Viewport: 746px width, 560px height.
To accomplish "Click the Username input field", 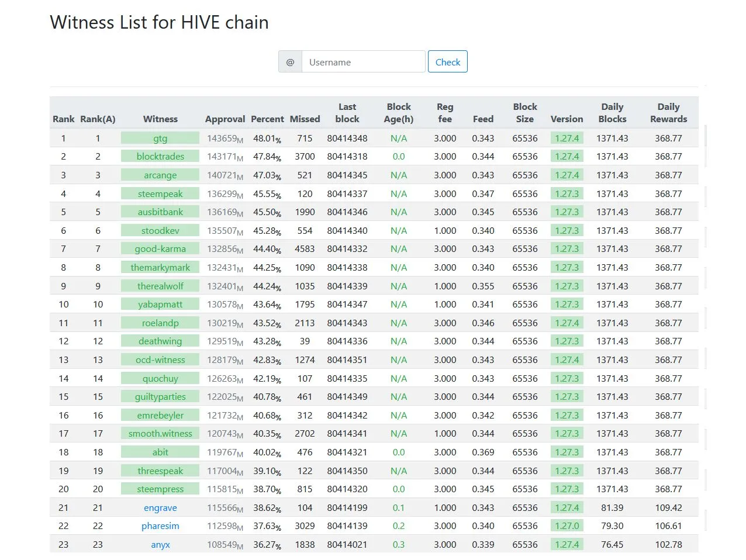I will click(363, 62).
